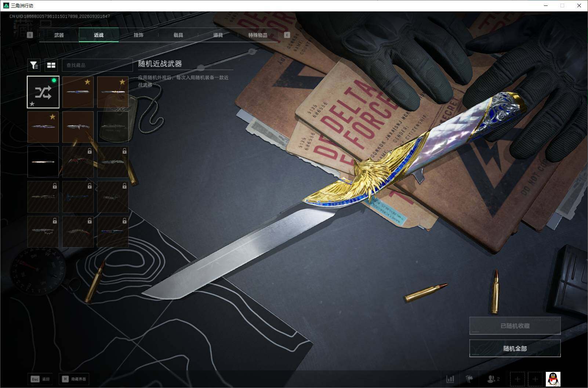Viewport: 588px width, 388px height.
Task: Select the unstarred knife in row two, middle
Action: [78, 127]
